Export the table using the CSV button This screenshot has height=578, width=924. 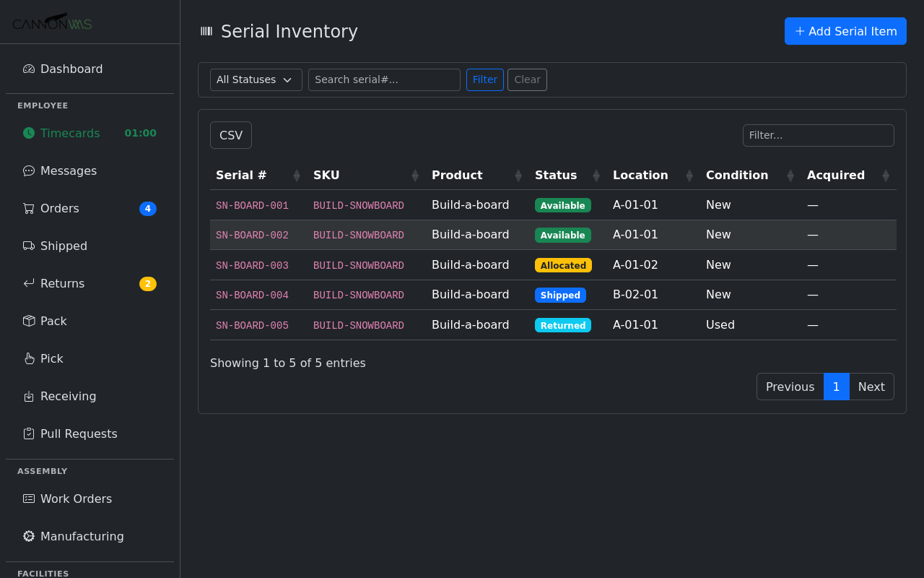point(230,134)
